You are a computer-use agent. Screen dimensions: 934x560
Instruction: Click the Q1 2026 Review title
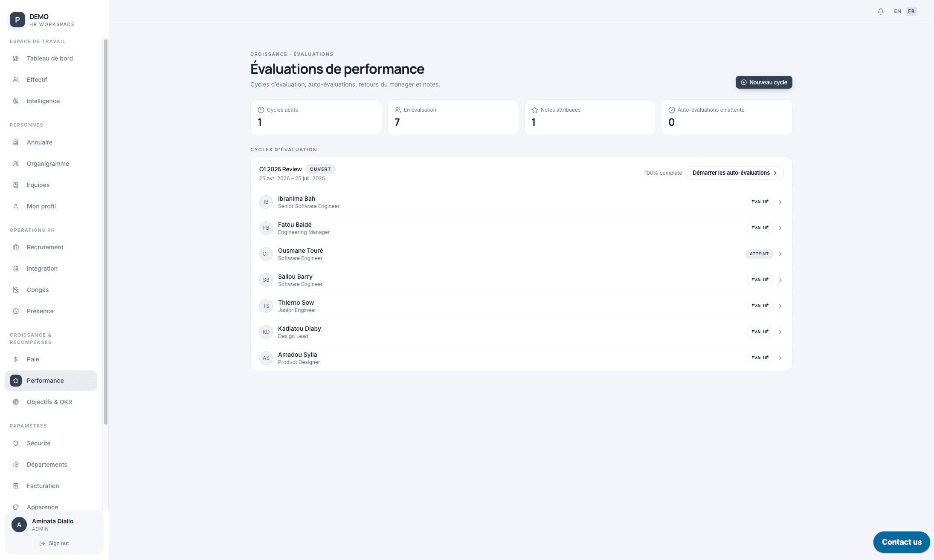click(280, 169)
